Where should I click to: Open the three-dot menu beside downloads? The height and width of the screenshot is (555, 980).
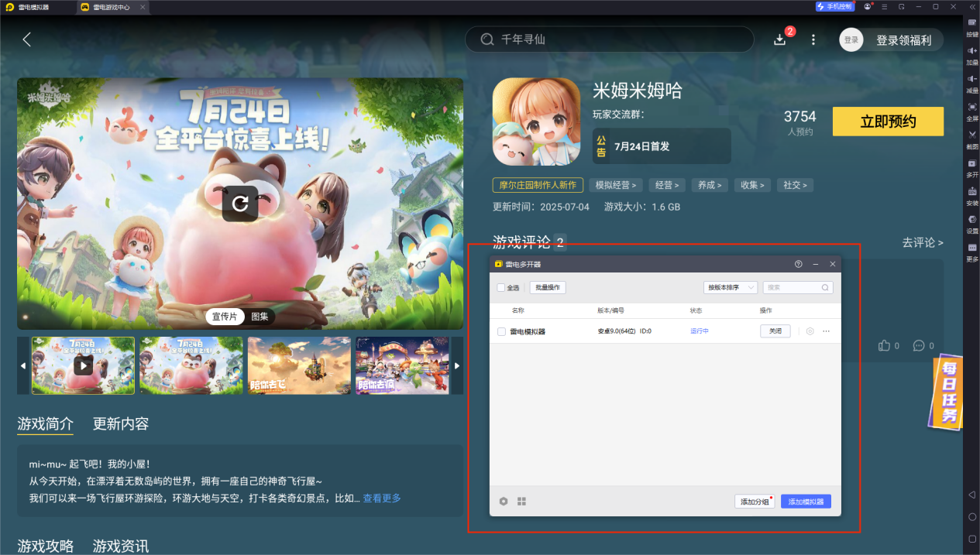(x=813, y=39)
